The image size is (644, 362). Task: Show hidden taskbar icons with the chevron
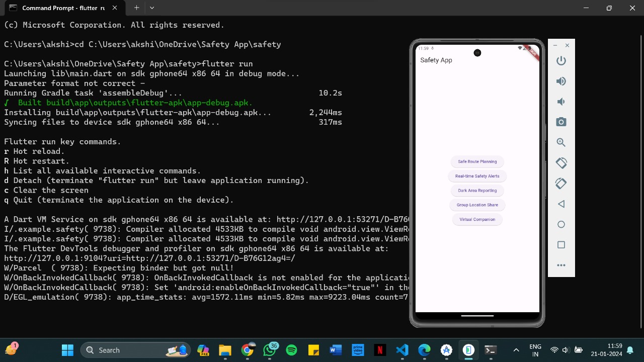tap(516, 350)
